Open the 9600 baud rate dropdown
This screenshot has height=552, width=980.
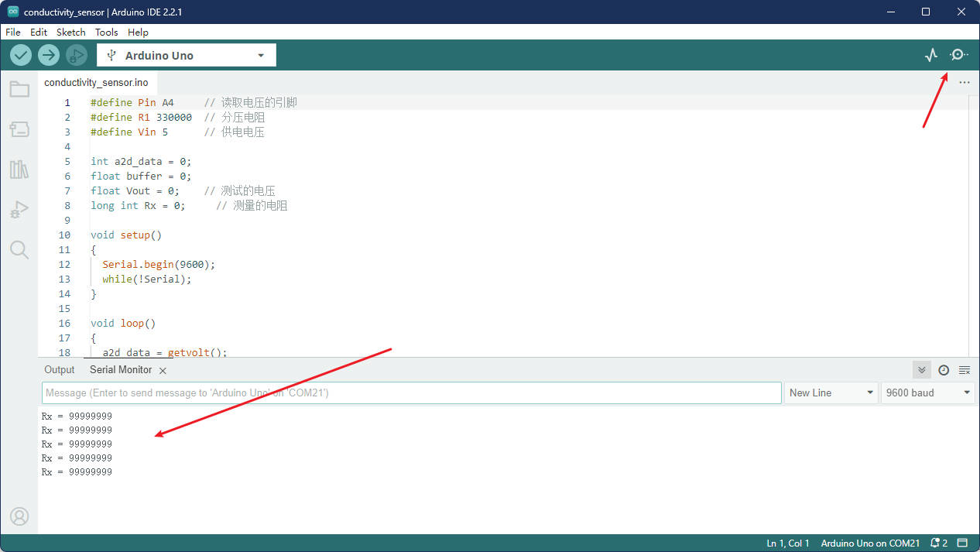(927, 393)
